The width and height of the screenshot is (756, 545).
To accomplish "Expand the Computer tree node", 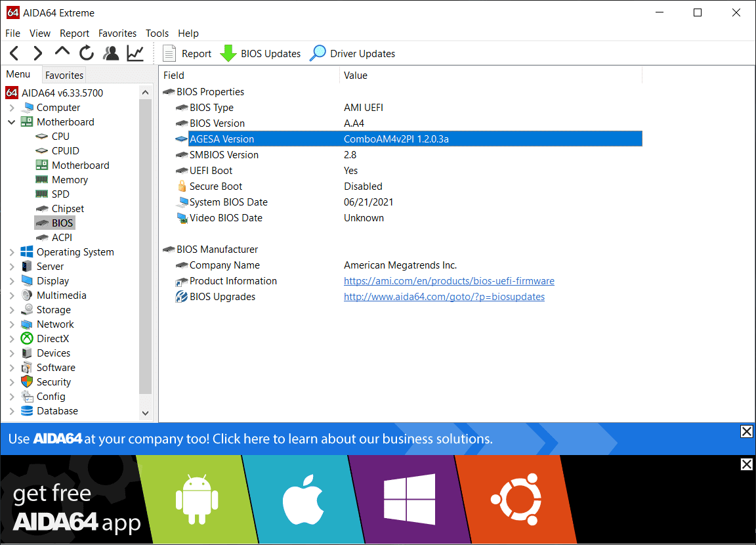I will [12, 108].
